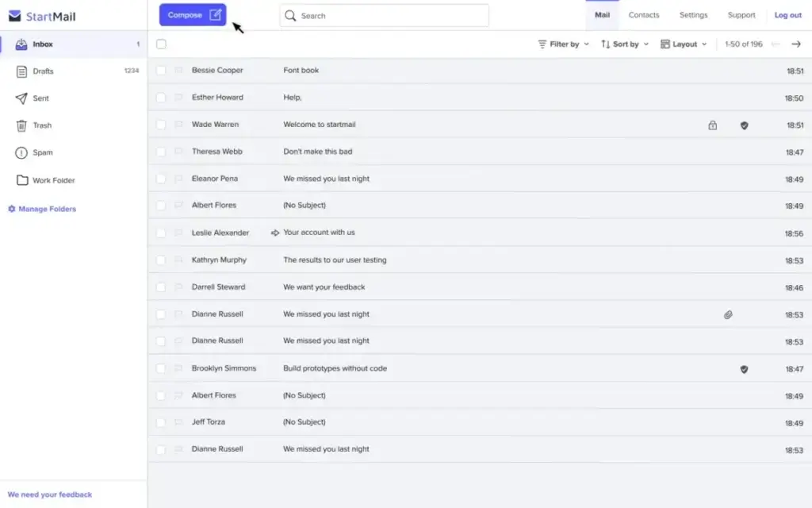The width and height of the screenshot is (812, 508).
Task: Click the shield icon on Wade Warren email
Action: (744, 125)
